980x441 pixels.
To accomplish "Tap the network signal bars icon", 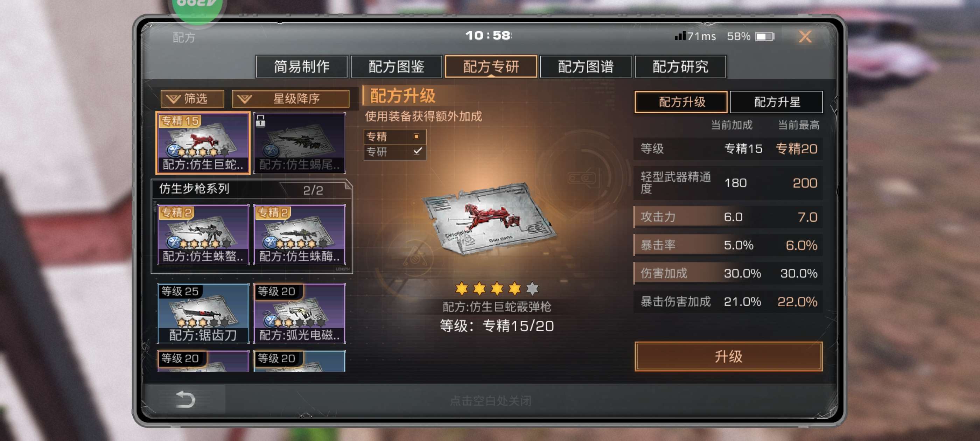I will tap(679, 36).
